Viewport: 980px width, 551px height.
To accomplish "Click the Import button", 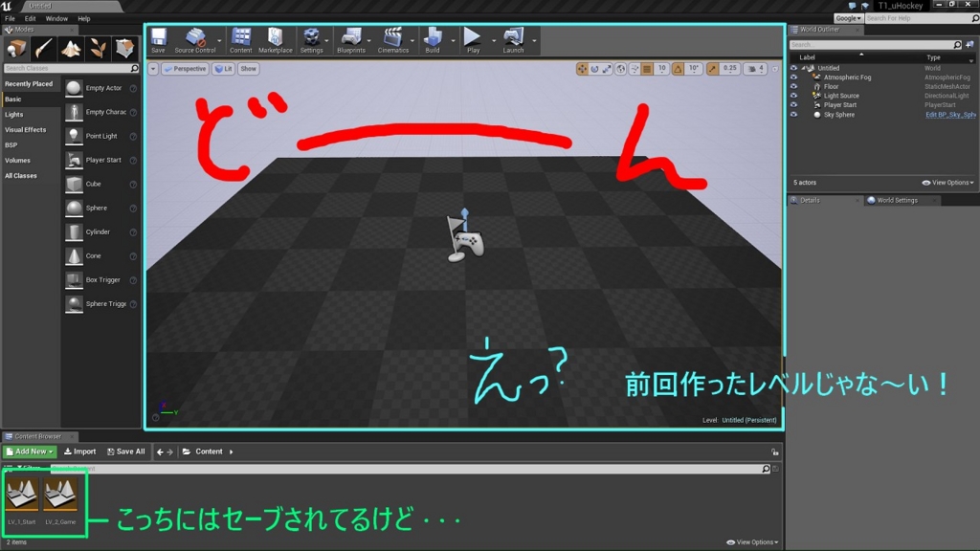I will point(80,452).
